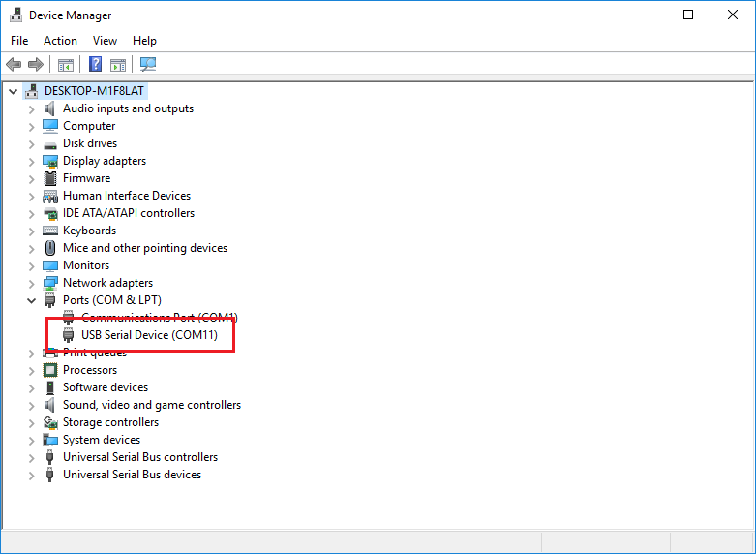Open the File menu
This screenshot has height=554, width=756.
click(19, 41)
